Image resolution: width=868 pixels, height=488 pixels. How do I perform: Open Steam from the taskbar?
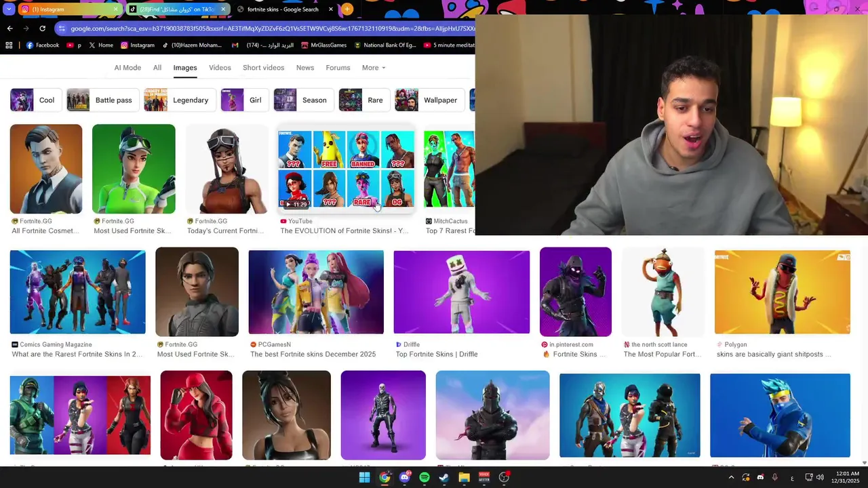coord(444,478)
